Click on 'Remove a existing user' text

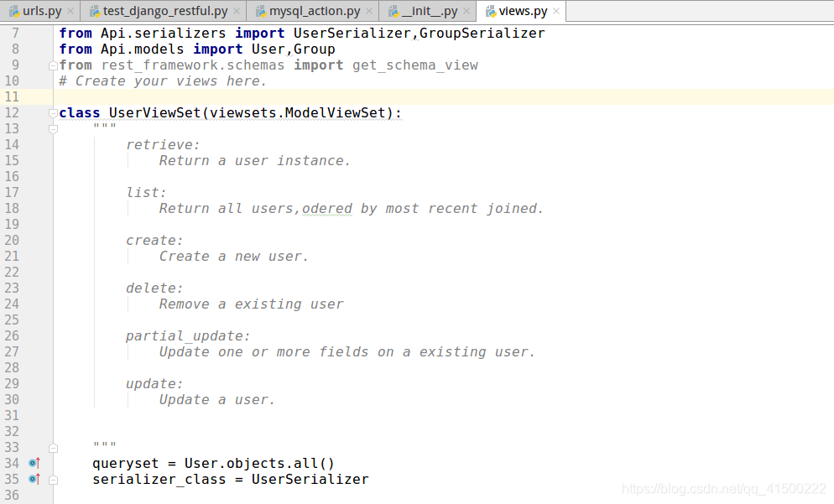pos(251,304)
